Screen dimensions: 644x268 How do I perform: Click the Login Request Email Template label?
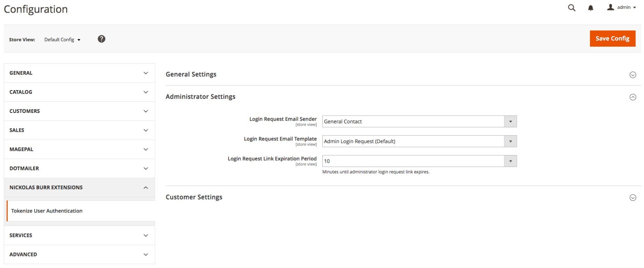coord(280,139)
